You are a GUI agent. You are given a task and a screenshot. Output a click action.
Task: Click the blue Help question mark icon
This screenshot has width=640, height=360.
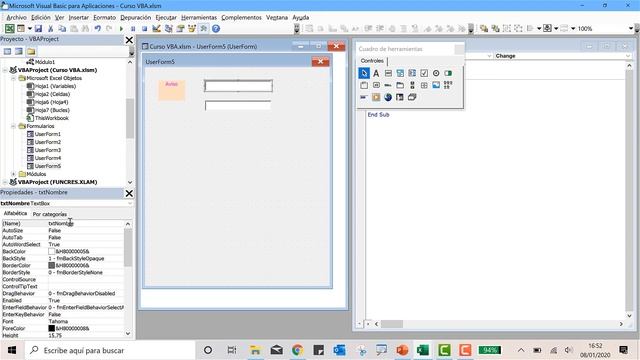point(216,29)
